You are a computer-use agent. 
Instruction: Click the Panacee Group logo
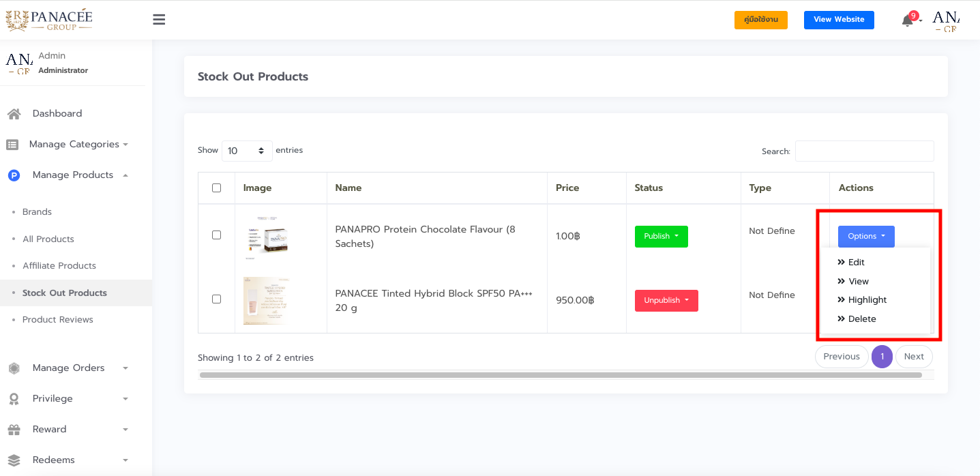tap(49, 20)
